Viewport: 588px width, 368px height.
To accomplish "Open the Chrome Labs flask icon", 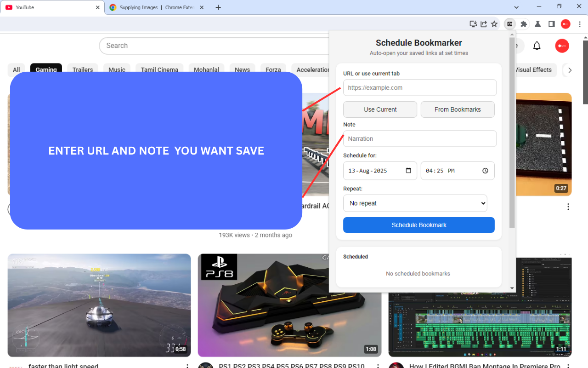I will 537,24.
